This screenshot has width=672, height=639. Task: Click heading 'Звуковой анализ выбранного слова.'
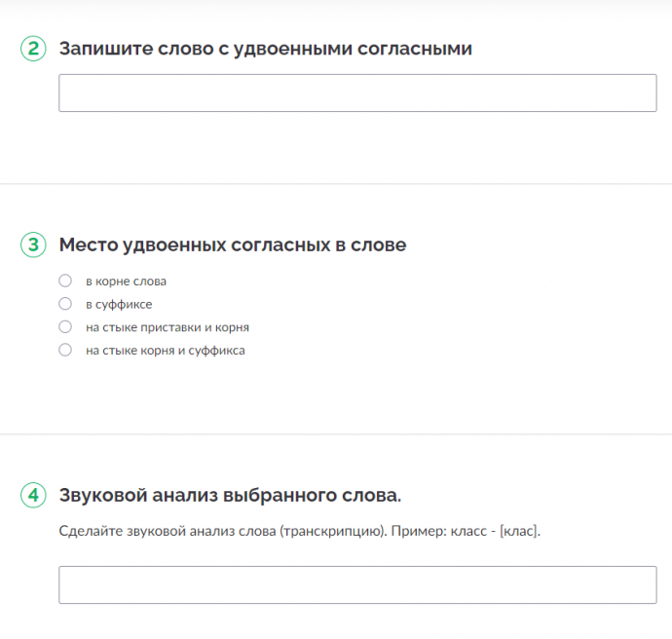pos(230,496)
